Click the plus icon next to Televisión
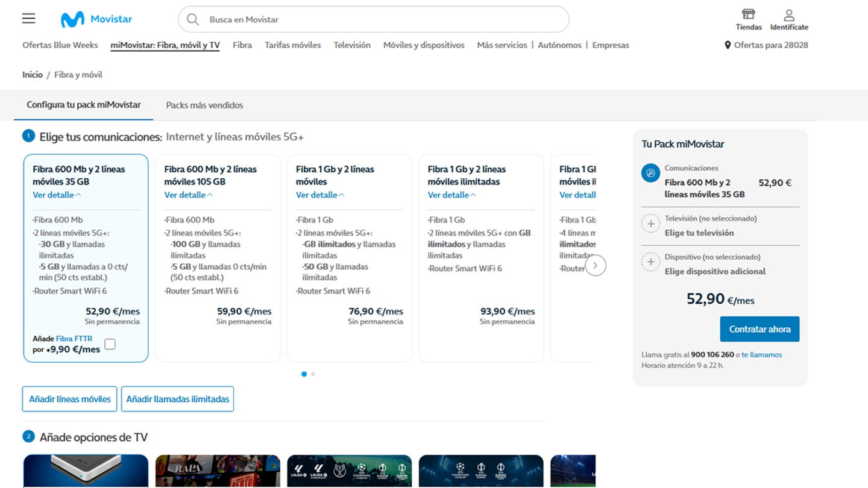 coord(650,224)
